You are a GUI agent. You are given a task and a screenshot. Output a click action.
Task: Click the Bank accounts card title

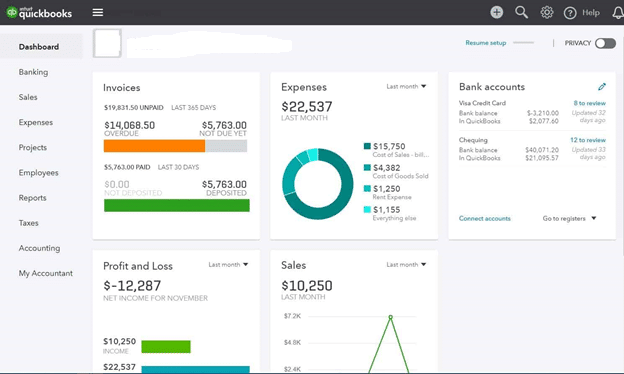tap(491, 87)
